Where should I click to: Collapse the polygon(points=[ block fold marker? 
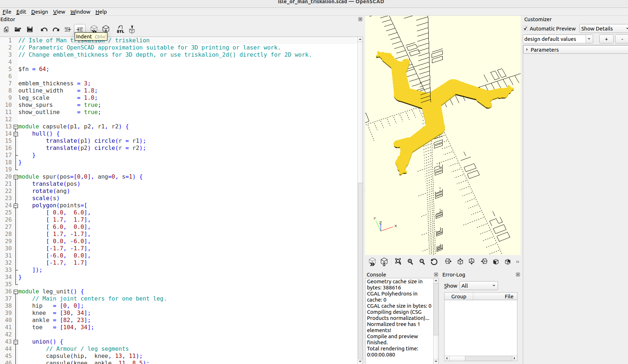[x=16, y=205]
